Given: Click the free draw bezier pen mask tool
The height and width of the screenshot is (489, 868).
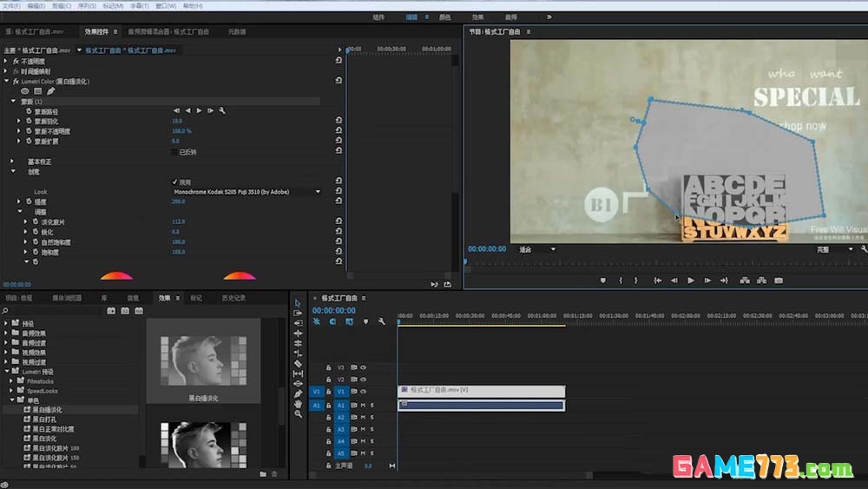Looking at the screenshot, I should (51, 91).
